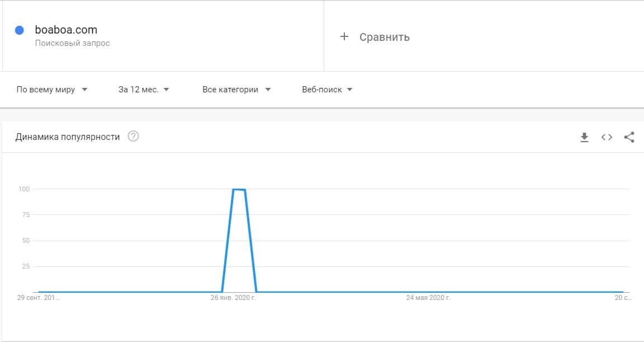Click the share icon
This screenshot has width=644, height=342.
click(629, 137)
